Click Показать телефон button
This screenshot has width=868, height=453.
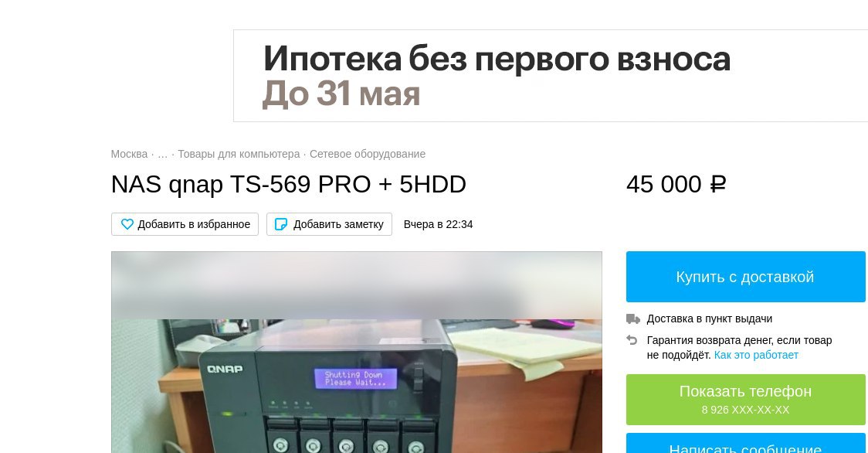pos(746,400)
